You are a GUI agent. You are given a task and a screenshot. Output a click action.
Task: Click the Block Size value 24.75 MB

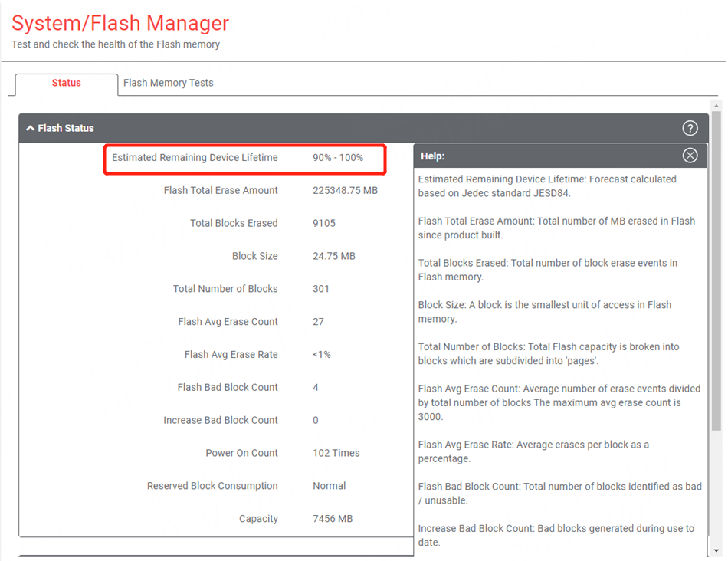pyautogui.click(x=334, y=256)
